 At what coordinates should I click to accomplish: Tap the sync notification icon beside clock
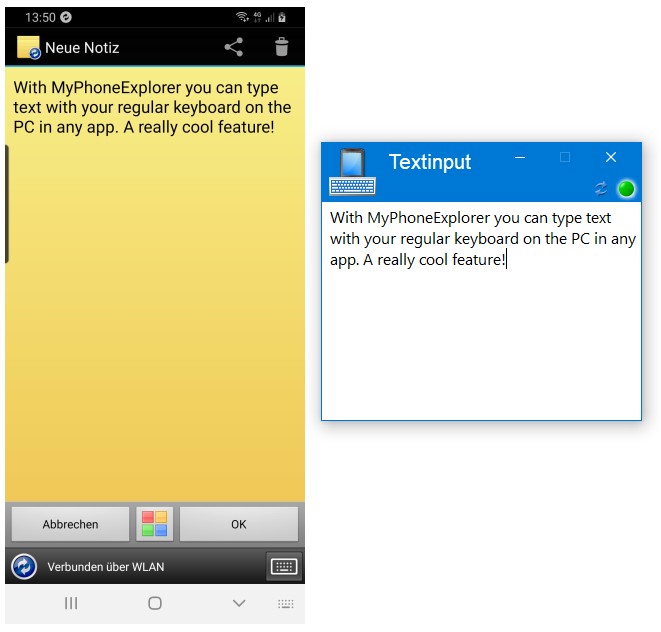(x=66, y=17)
